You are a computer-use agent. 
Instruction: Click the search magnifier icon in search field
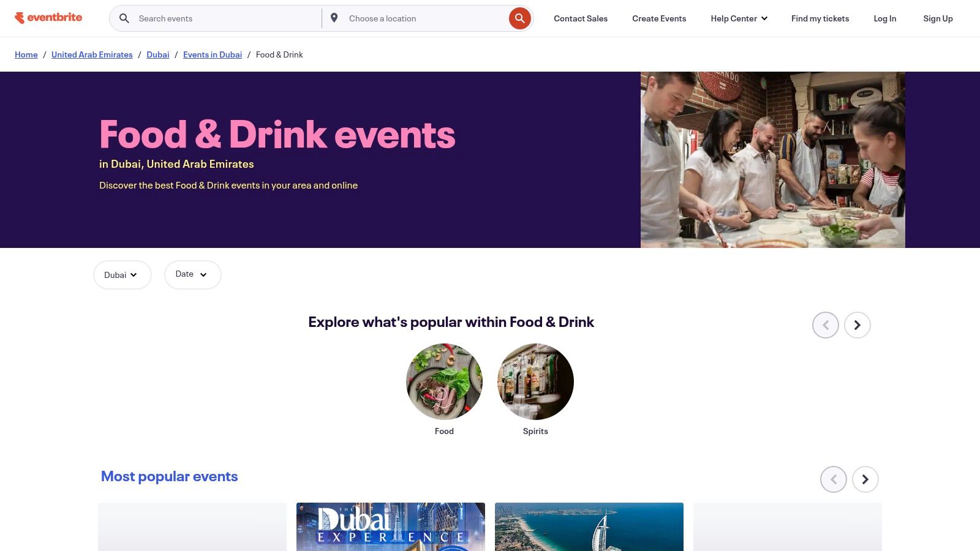pyautogui.click(x=124, y=18)
